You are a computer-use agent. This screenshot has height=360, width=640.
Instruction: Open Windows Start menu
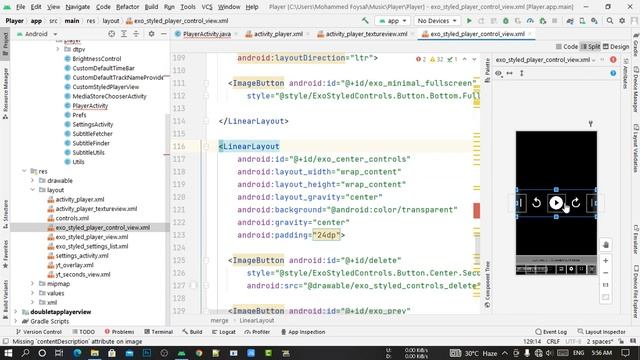[8, 353]
